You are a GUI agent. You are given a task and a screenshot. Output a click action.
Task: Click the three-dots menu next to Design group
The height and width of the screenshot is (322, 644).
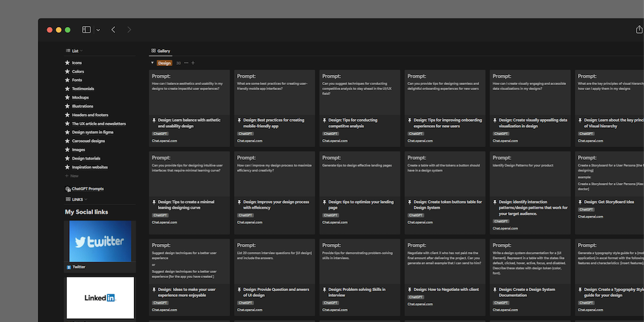coord(186,63)
